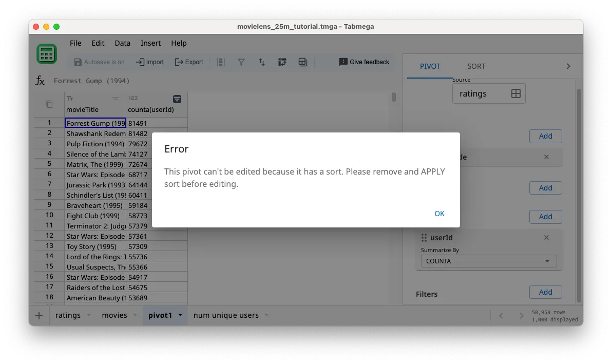Viewport: 612px width, 364px height.
Task: Switch to the SORT tab in the sidebar
Action: pos(476,66)
